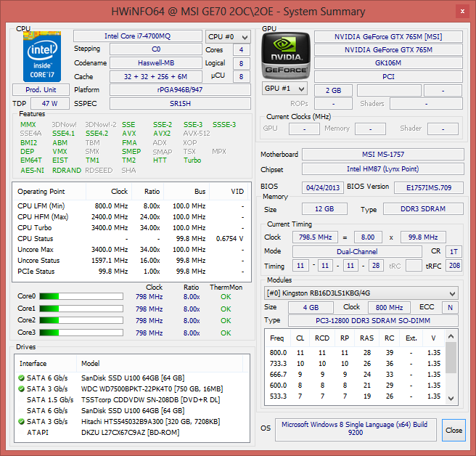Click the 12 GB memory size field
Image resolution: width=476 pixels, height=456 pixels.
coord(324,209)
